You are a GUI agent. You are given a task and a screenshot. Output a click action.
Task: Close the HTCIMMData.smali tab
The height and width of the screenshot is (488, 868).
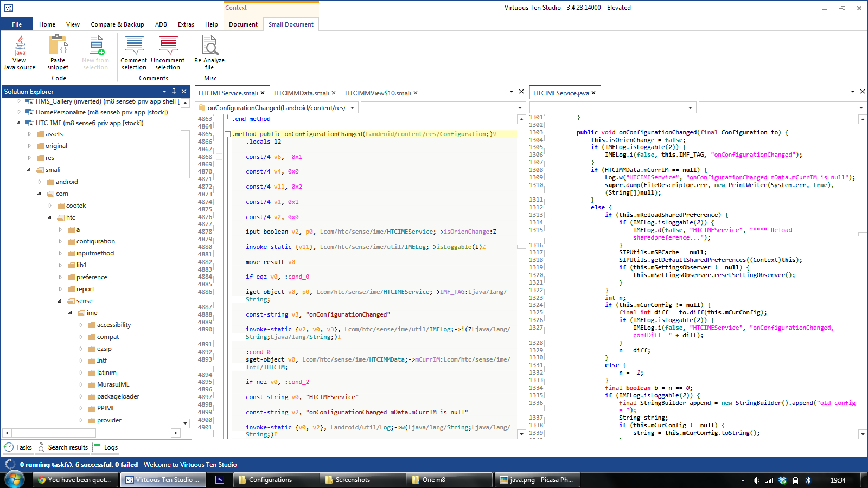334,93
